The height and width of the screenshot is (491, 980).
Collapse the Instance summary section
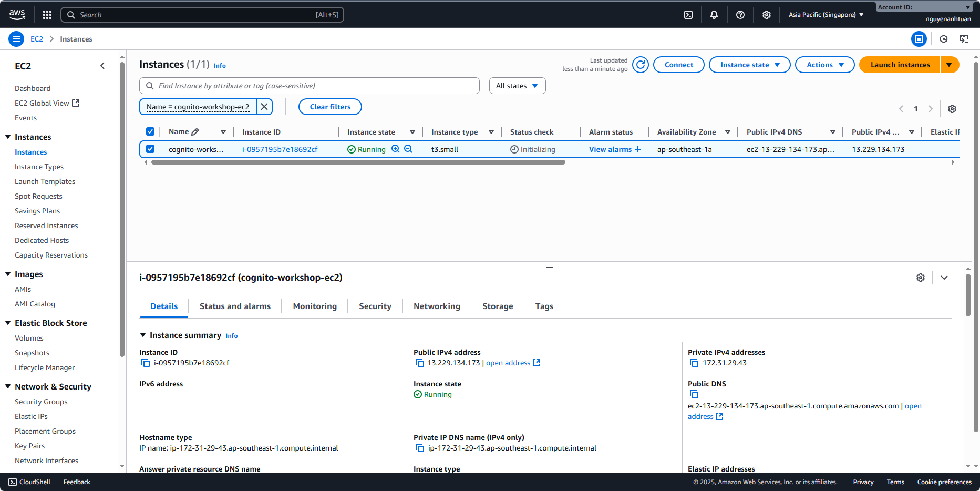143,335
